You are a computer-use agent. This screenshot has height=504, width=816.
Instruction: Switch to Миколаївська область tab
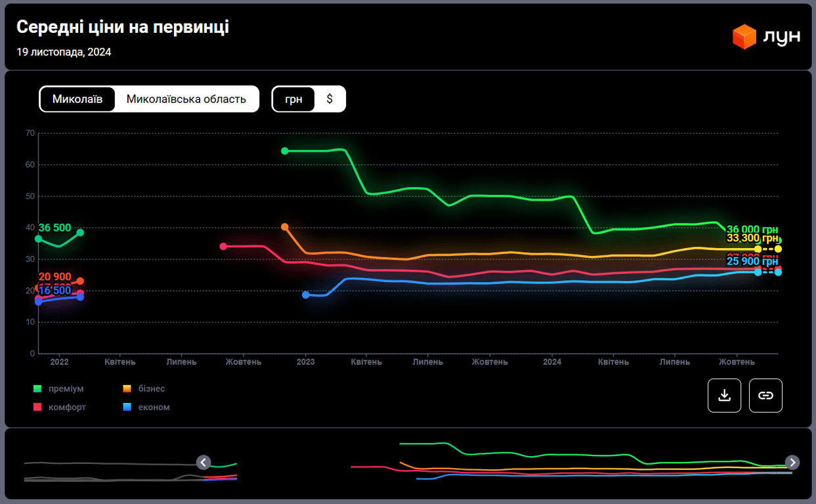click(x=186, y=99)
